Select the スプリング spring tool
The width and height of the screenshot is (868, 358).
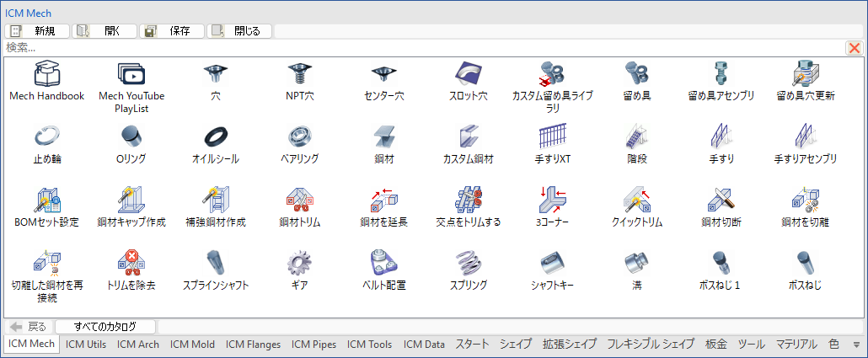468,263
